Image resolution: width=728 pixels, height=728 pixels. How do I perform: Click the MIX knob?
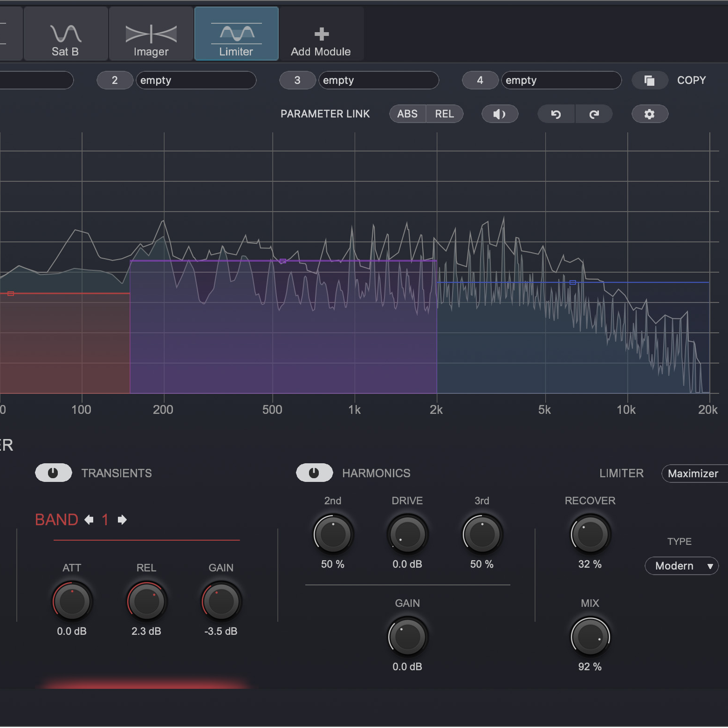point(590,637)
